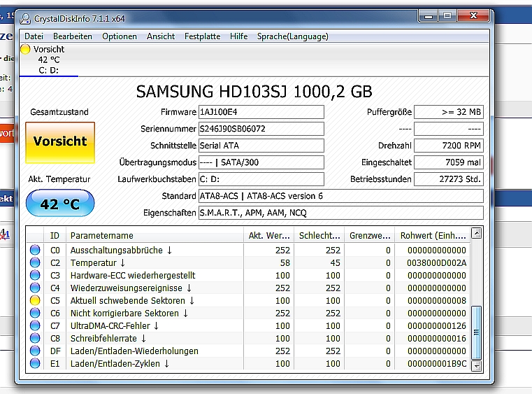This screenshot has height=394, width=532.
Task: Click raw value 000000000126
Action: (437, 325)
